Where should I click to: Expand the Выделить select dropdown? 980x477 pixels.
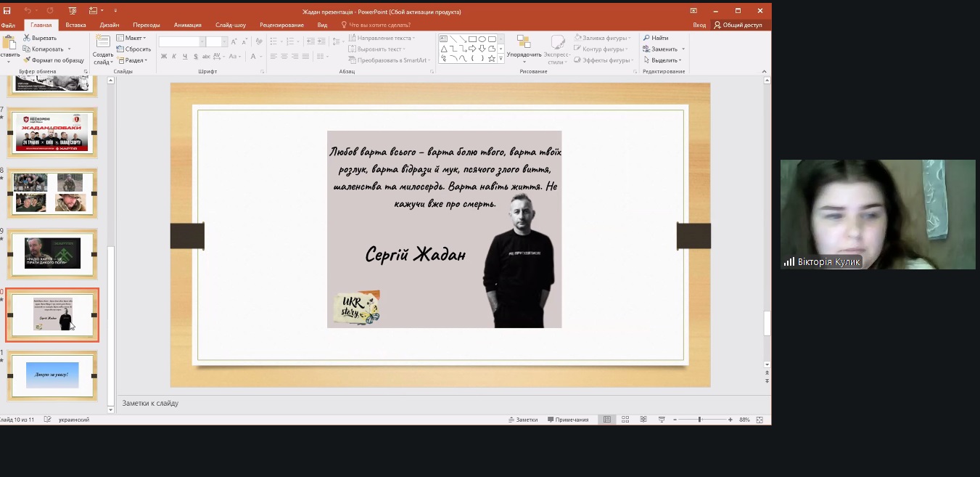(663, 60)
